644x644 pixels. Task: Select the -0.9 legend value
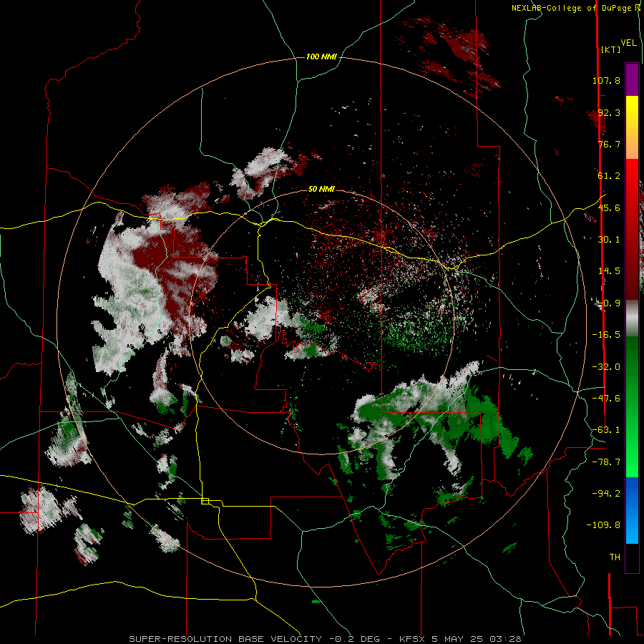(x=609, y=303)
